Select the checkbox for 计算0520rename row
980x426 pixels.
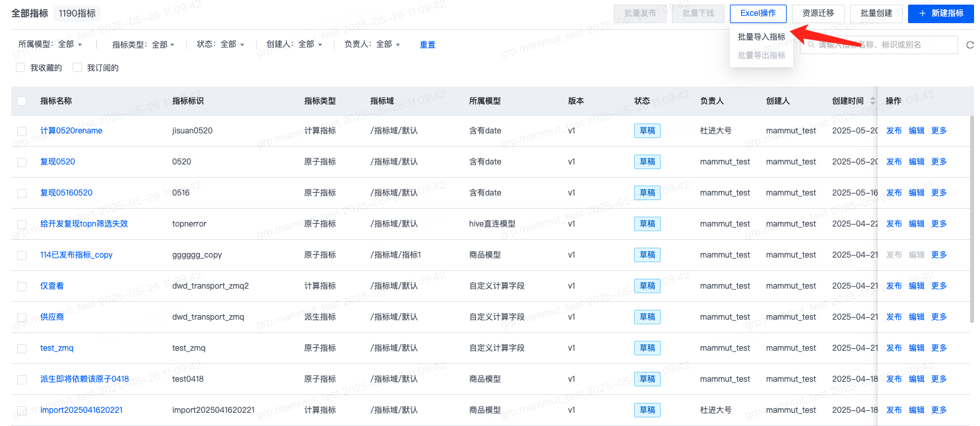(x=22, y=131)
